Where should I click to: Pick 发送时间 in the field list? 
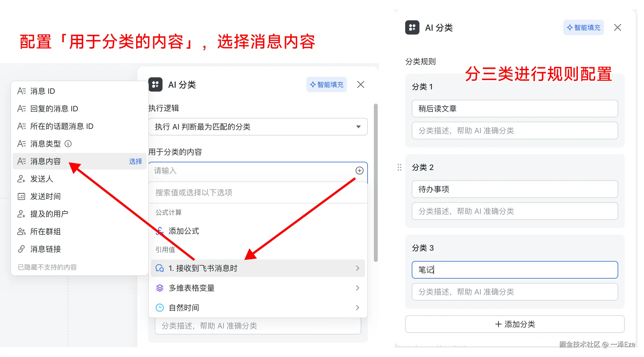46,196
